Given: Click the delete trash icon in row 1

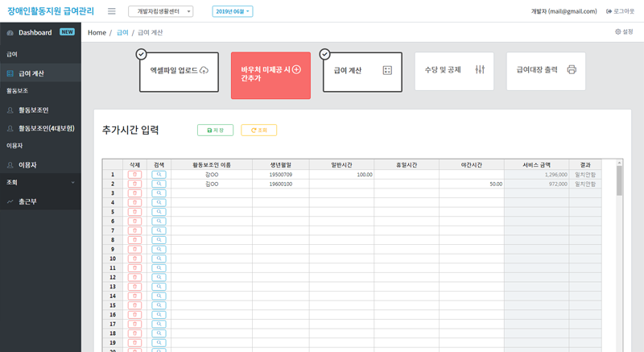Looking at the screenshot, I should (135, 174).
